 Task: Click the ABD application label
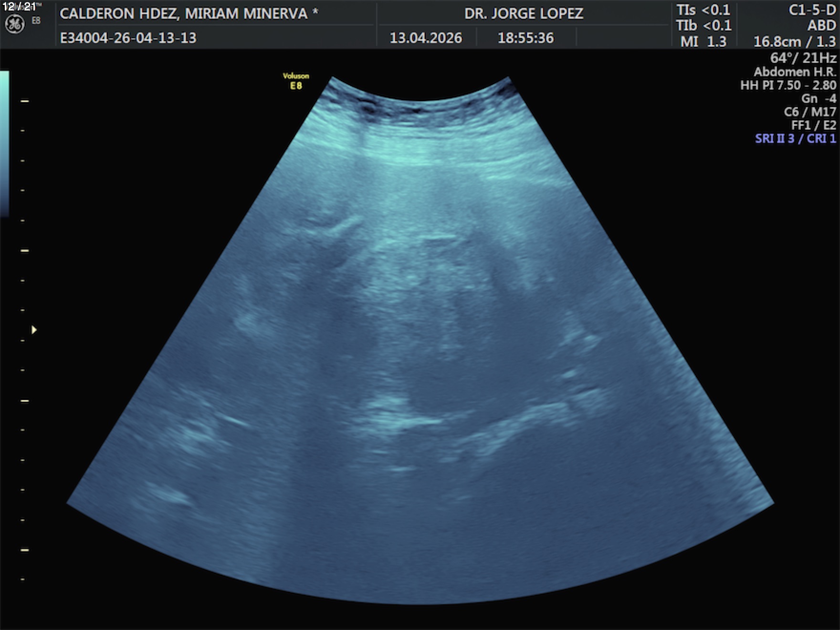click(x=821, y=26)
